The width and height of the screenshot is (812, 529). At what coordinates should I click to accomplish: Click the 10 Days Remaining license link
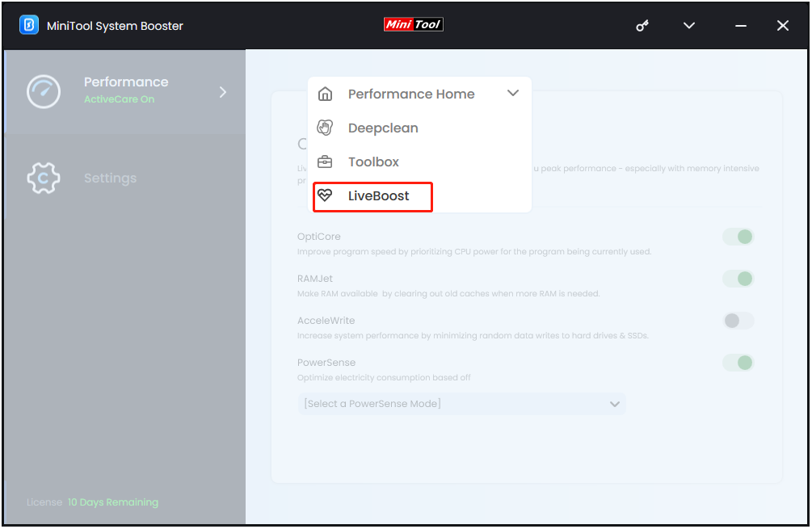[113, 502]
